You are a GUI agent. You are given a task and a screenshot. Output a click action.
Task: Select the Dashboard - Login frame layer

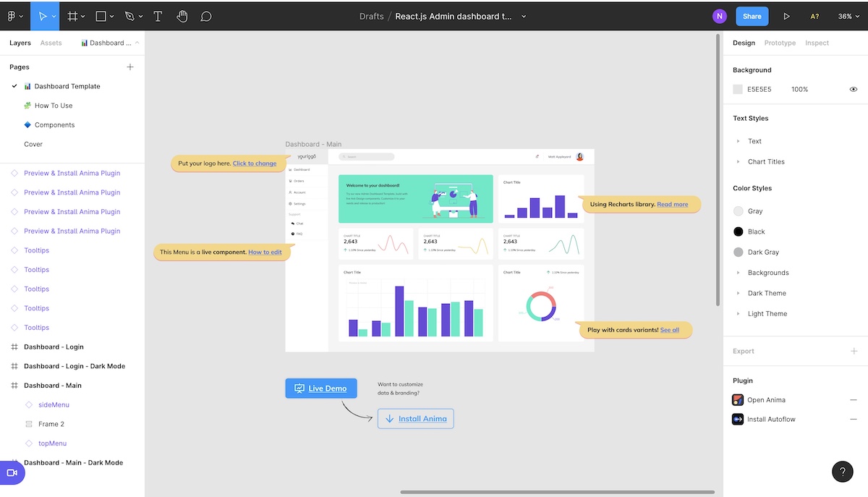(54, 347)
